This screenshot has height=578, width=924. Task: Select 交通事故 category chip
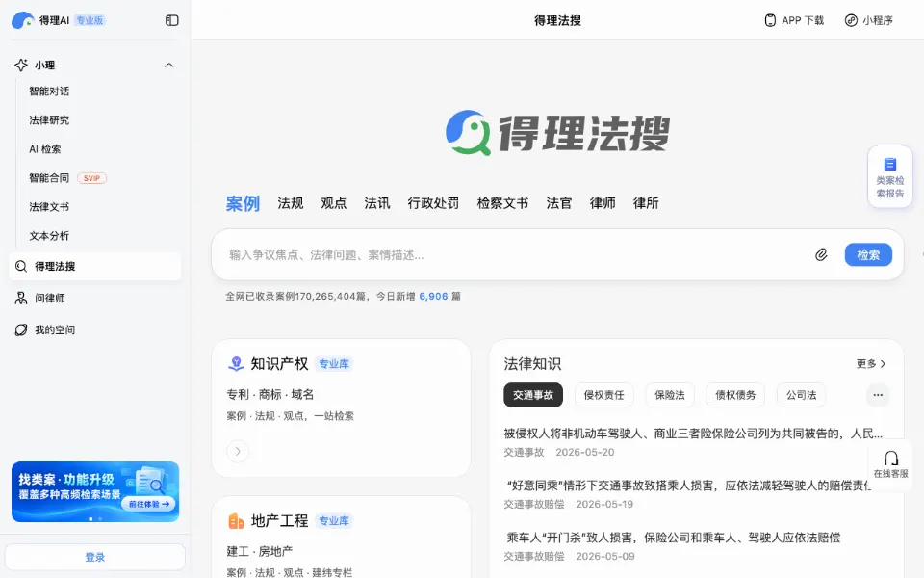(533, 395)
